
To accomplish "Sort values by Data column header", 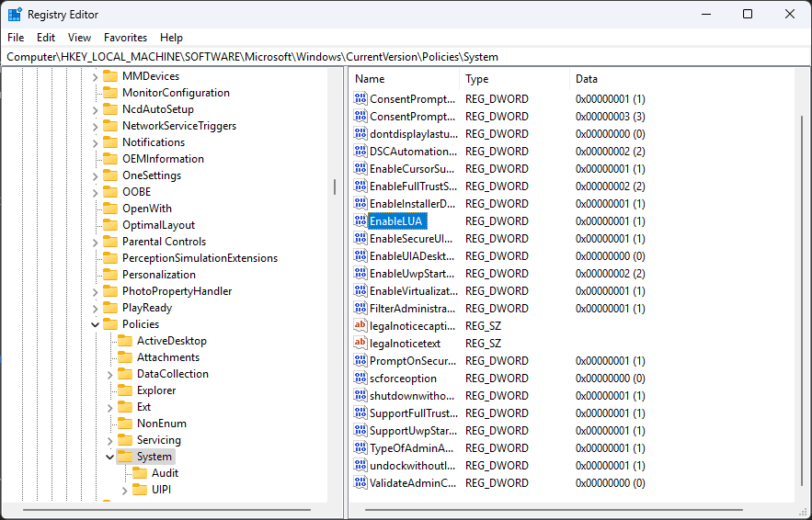I will (681, 79).
